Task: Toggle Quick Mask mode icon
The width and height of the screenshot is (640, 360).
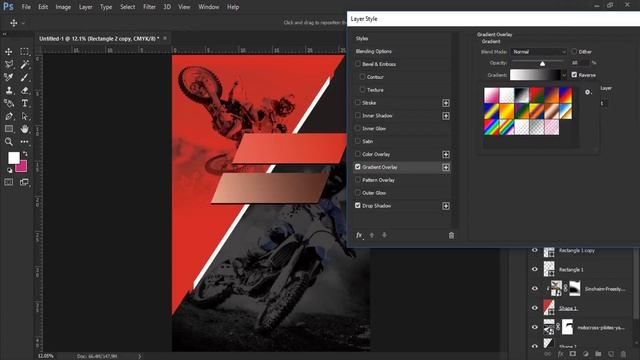Action: coord(9,182)
